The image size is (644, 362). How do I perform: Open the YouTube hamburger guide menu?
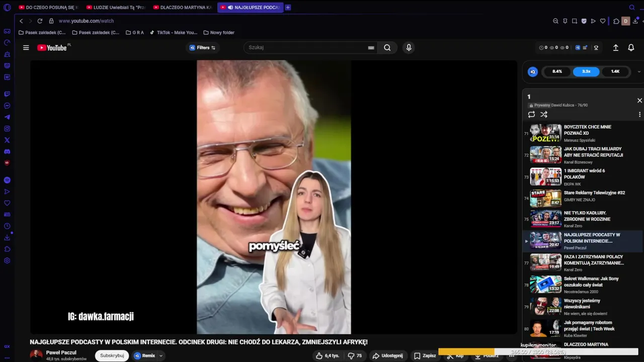point(26,48)
